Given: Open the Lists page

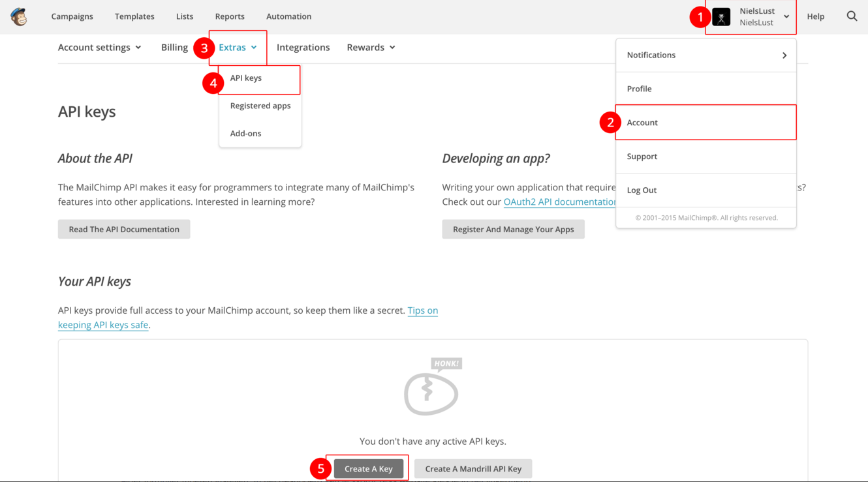Looking at the screenshot, I should [x=185, y=16].
